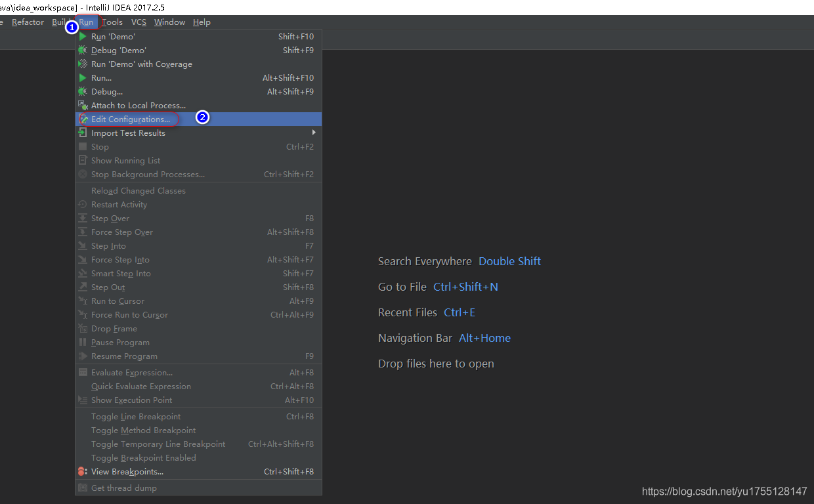Click the Show Execution Point icon
814x504 pixels.
(83, 400)
